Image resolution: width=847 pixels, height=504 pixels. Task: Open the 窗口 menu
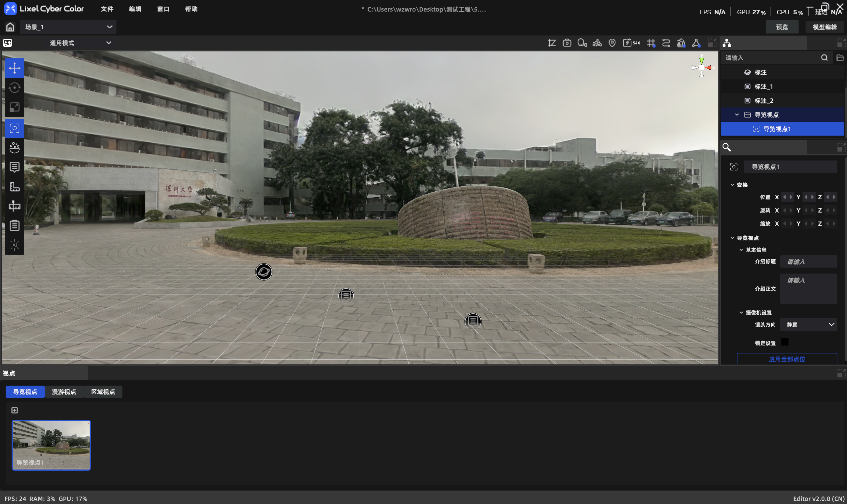164,9
